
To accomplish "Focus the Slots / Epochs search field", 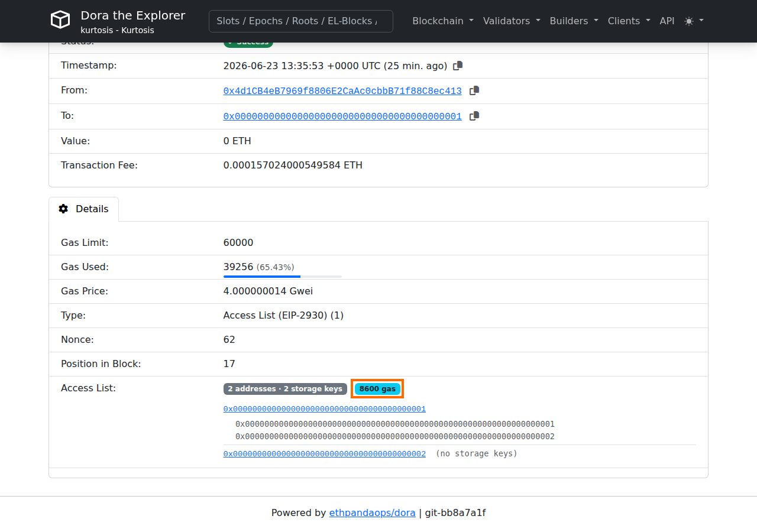I will tap(301, 21).
